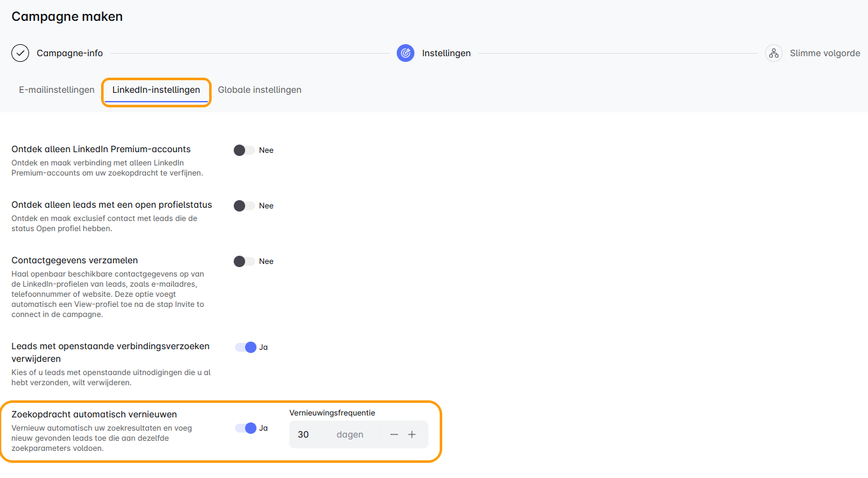Click the Campagne maken page heading

point(67,17)
